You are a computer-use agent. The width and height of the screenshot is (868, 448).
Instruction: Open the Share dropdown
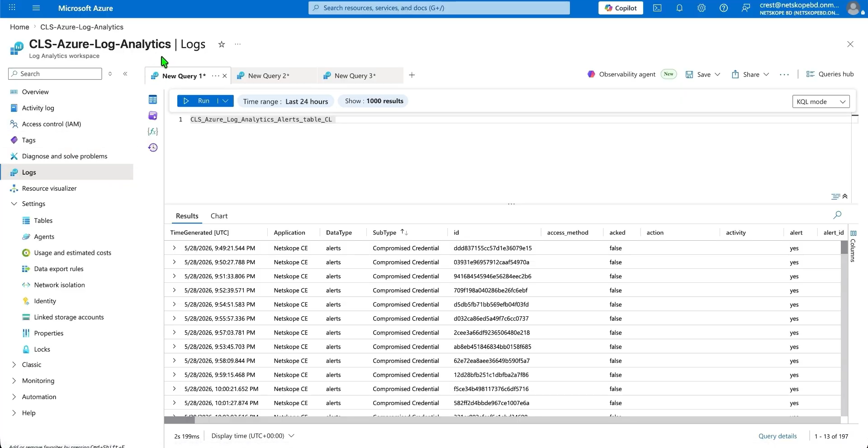pyautogui.click(x=766, y=74)
